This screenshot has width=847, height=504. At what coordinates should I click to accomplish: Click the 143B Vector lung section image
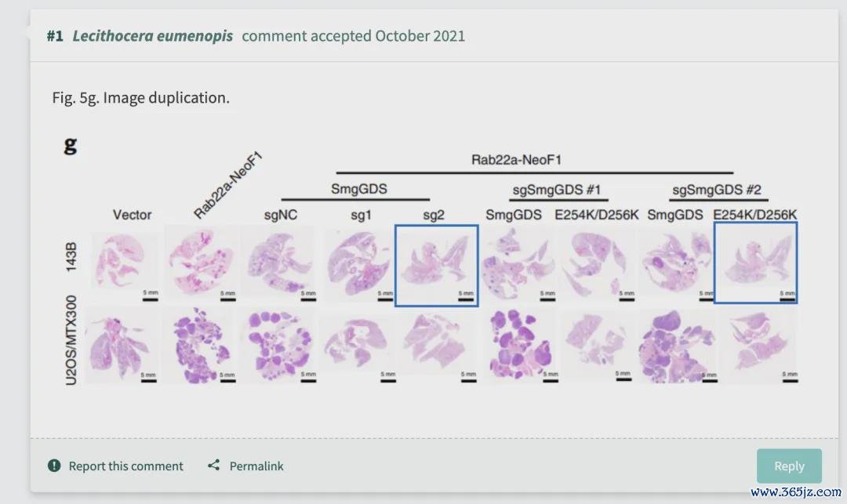click(124, 264)
